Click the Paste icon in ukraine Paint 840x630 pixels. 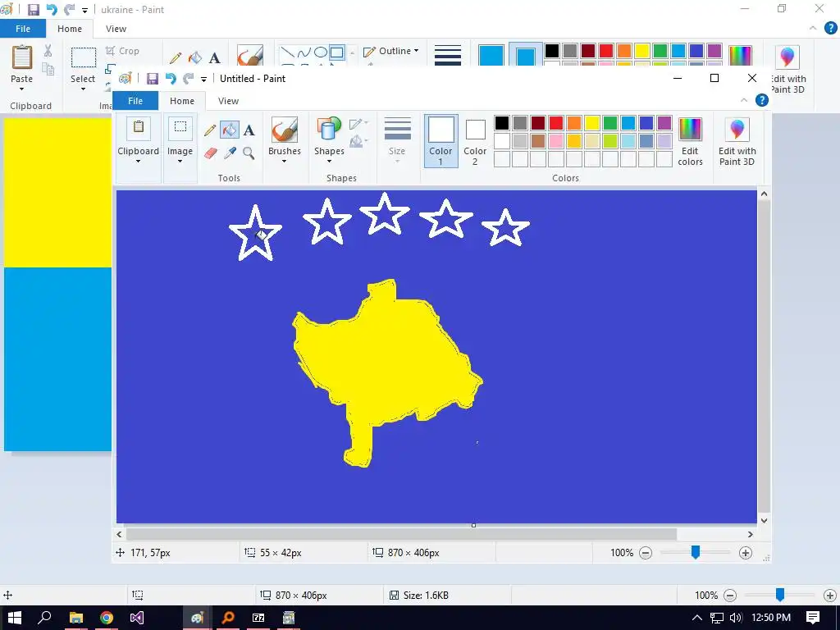pyautogui.click(x=22, y=57)
